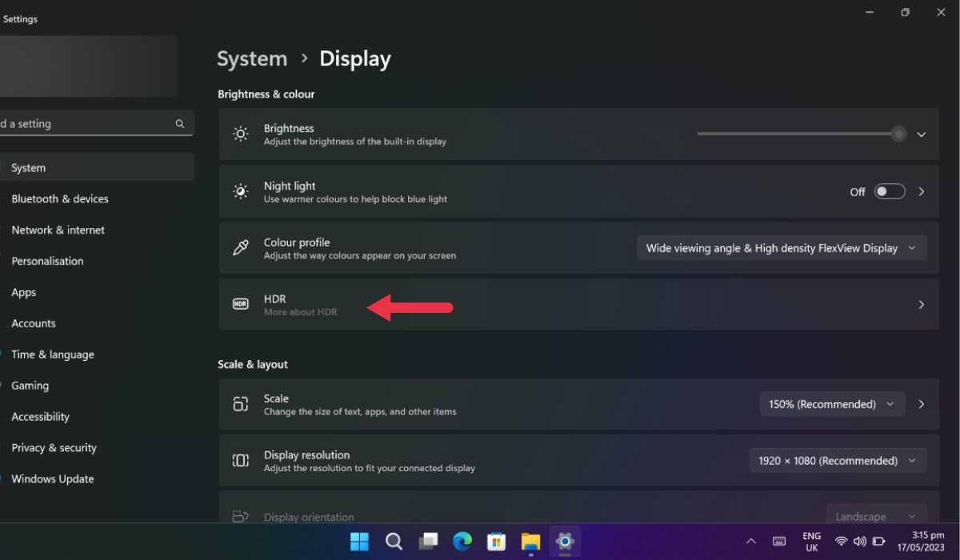Image resolution: width=960 pixels, height=560 pixels.
Task: Click the Scale icon in Scale & layout
Action: pyautogui.click(x=240, y=404)
